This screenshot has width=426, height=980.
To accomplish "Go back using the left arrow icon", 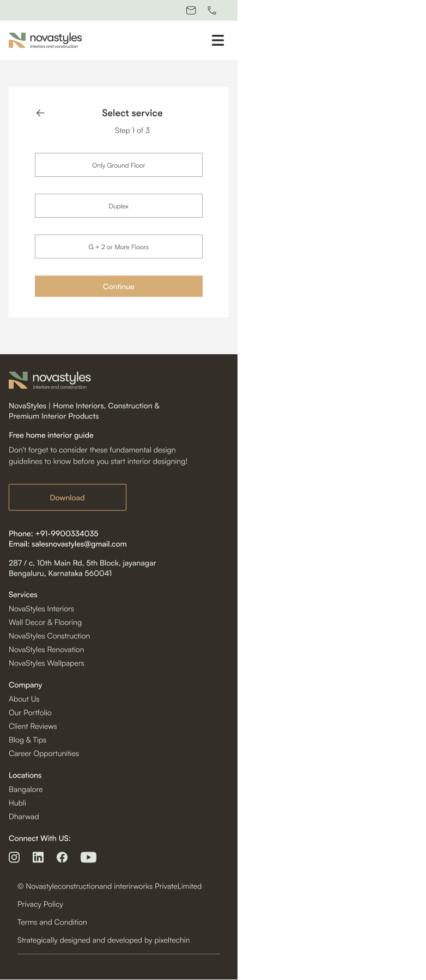I will click(40, 113).
